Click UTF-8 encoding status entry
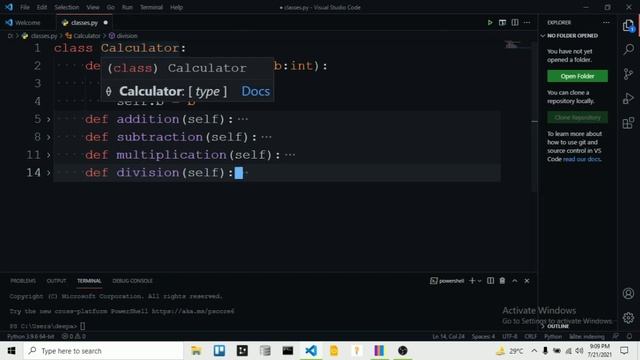640x360 pixels. 510,336
